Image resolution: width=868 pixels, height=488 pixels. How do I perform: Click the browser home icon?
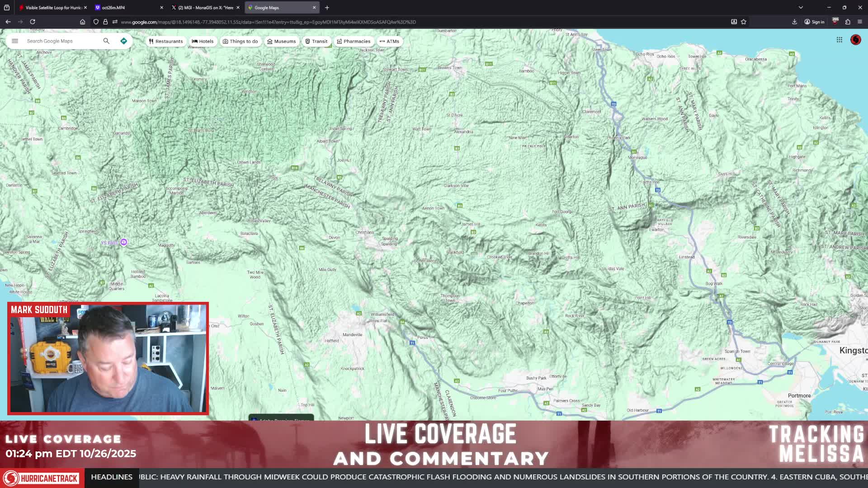pyautogui.click(x=82, y=22)
